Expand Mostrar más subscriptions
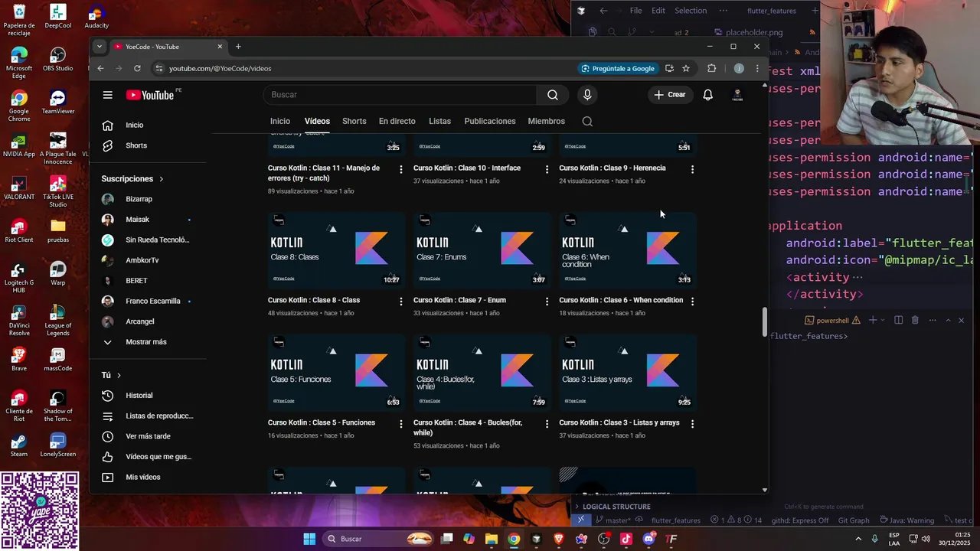The image size is (980, 551). point(145,342)
